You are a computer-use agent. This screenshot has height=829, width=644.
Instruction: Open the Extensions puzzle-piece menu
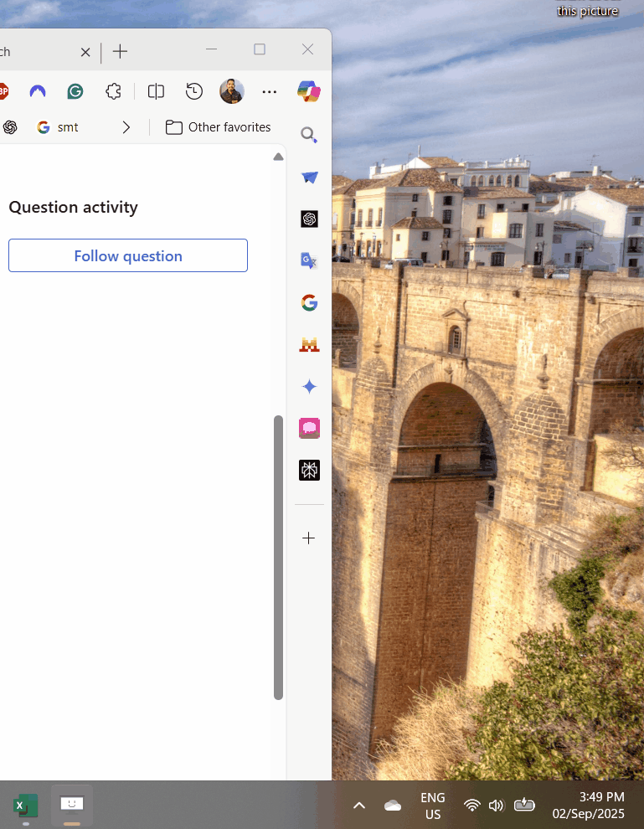[x=113, y=91]
